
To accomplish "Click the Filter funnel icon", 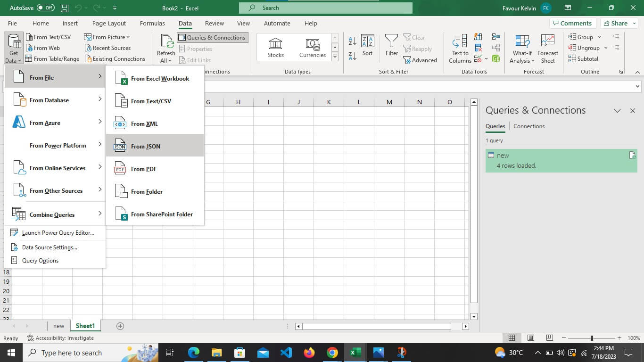I will pyautogui.click(x=392, y=45).
